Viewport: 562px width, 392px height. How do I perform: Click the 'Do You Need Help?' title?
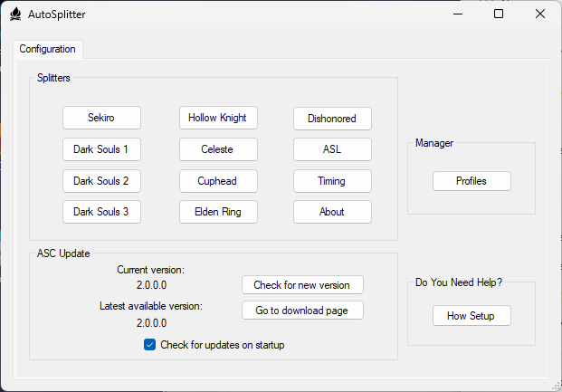pyautogui.click(x=459, y=282)
